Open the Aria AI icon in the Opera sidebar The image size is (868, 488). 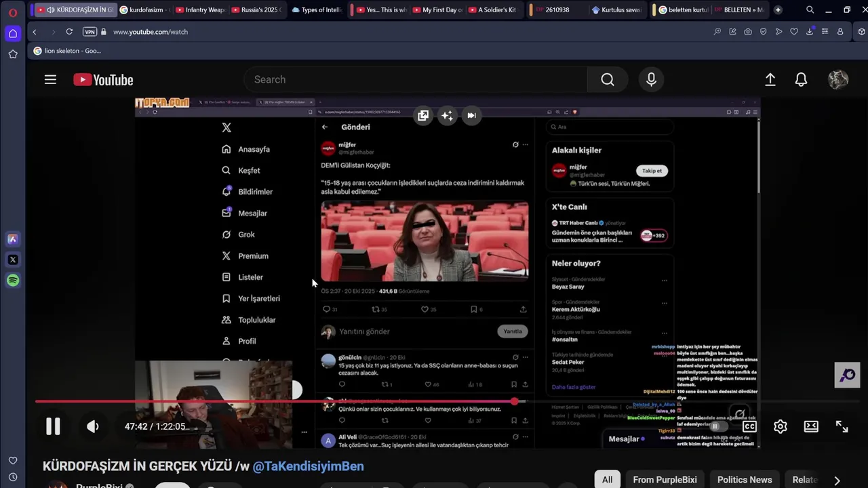pos(12,239)
